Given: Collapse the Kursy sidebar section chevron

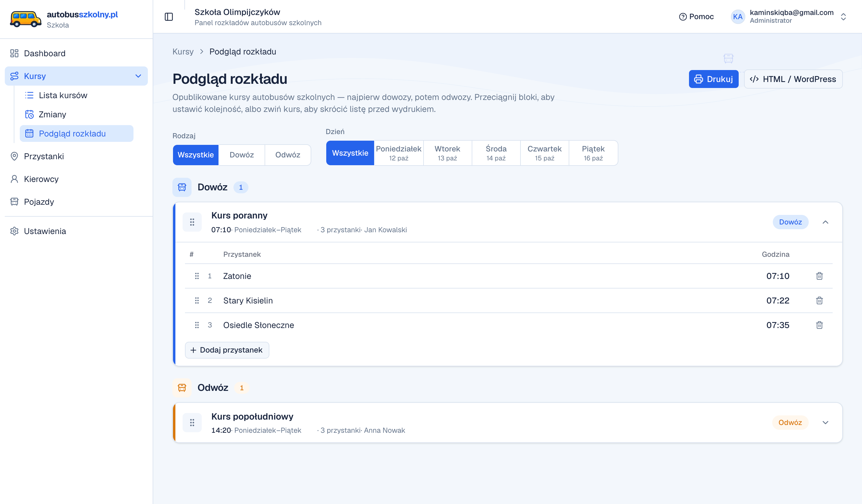Looking at the screenshot, I should tap(138, 76).
